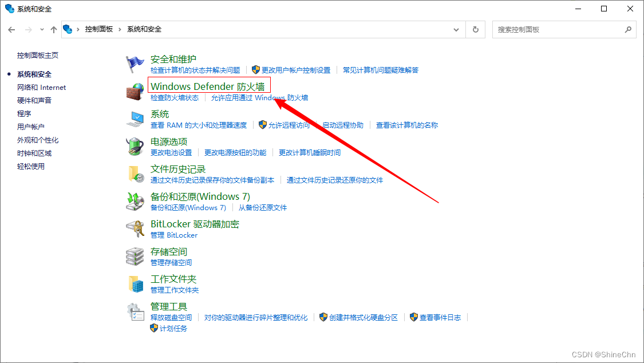This screenshot has width=644, height=363.
Task: Select 系统和安全 in the sidebar
Action: [x=34, y=74]
